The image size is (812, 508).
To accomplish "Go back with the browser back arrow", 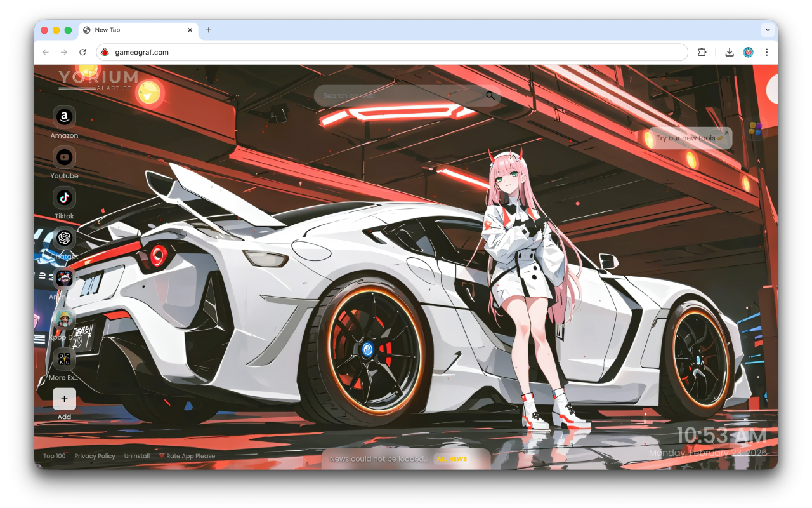I will pyautogui.click(x=45, y=52).
